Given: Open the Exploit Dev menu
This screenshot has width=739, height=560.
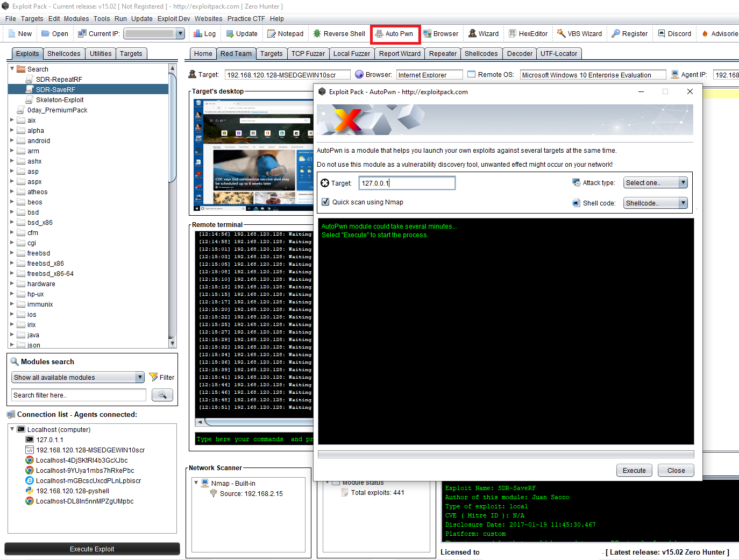Looking at the screenshot, I should point(173,18).
